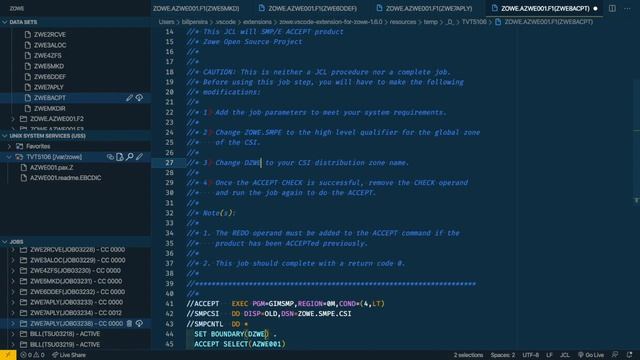The image size is (640, 360).
Task: Open the ZWE4ZFS member
Action: coord(47,56)
